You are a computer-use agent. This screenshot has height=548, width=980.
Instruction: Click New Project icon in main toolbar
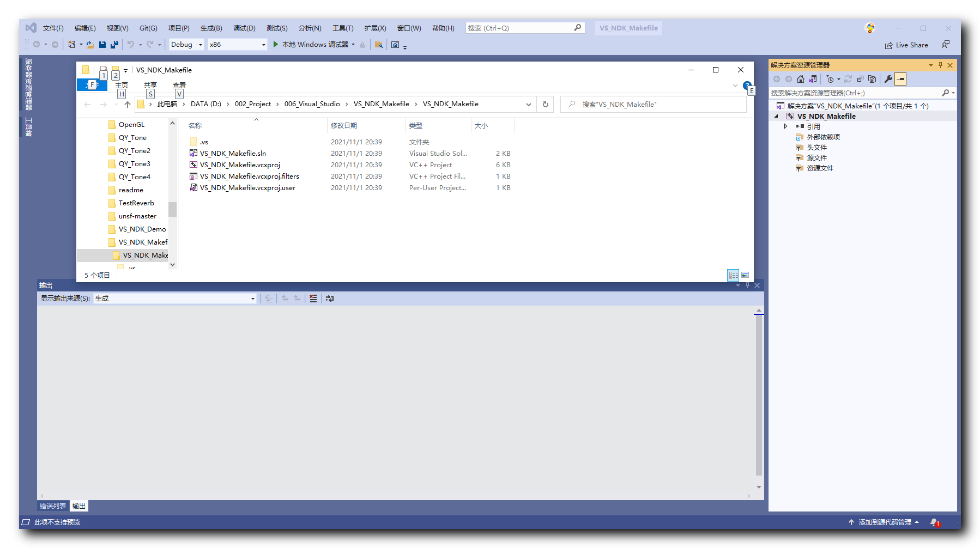pyautogui.click(x=71, y=45)
